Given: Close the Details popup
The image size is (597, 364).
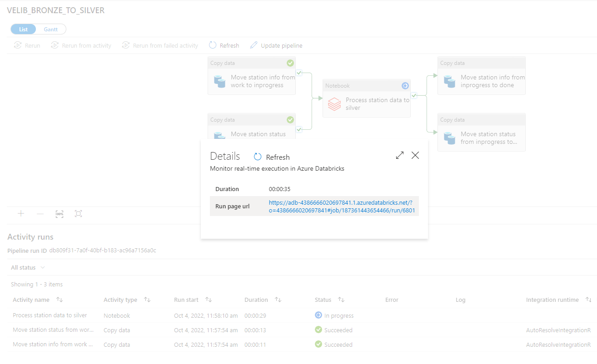Looking at the screenshot, I should pos(415,156).
